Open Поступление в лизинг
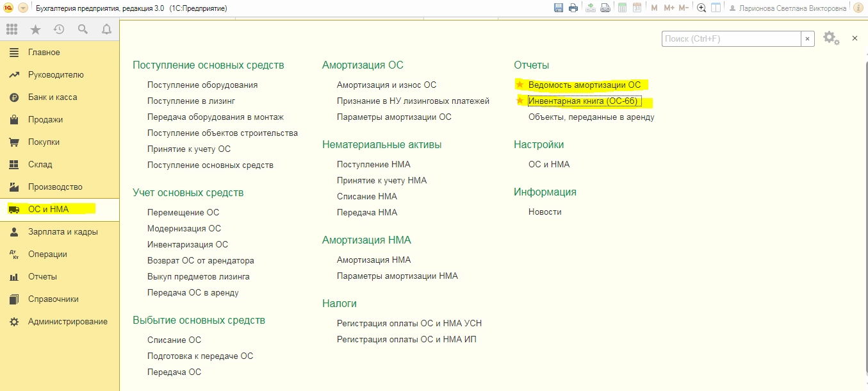Screen dimensions: 868x391 click(x=191, y=101)
